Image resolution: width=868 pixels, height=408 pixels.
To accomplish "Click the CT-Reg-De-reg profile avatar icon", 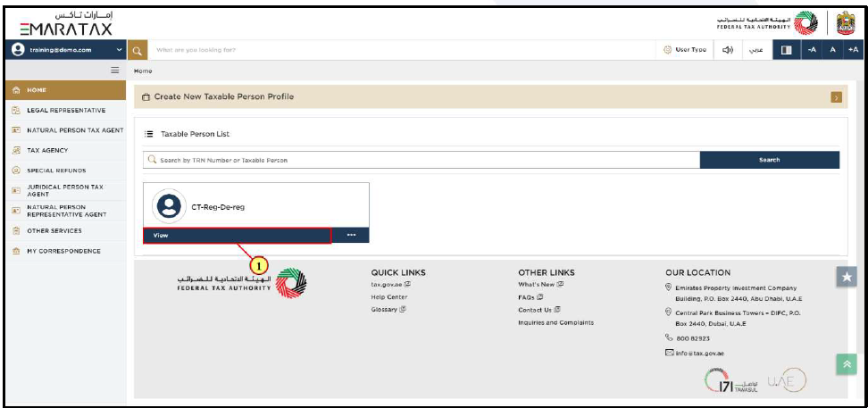I will click(168, 206).
